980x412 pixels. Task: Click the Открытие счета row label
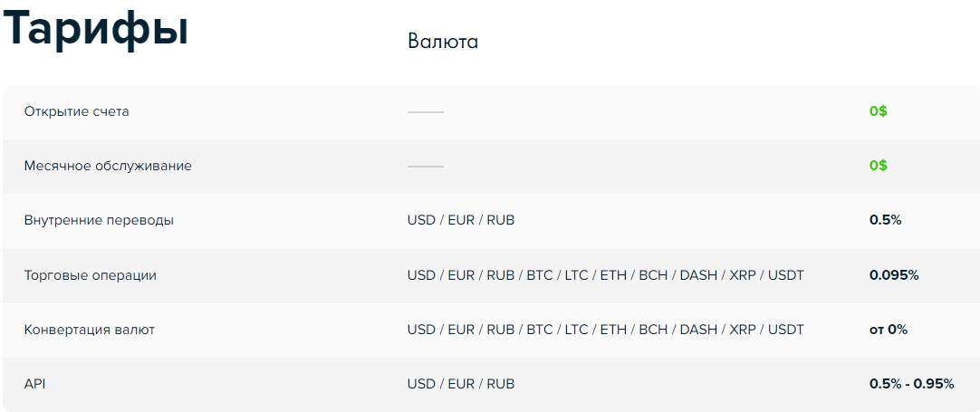click(x=77, y=112)
